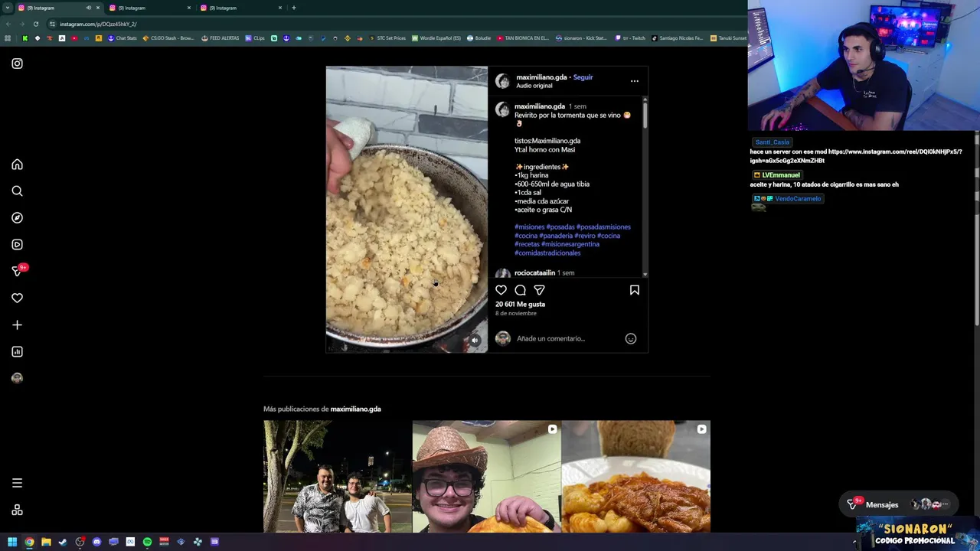Open Notifications heart in sidebar
This screenshot has height=551, width=980.
coord(17,298)
